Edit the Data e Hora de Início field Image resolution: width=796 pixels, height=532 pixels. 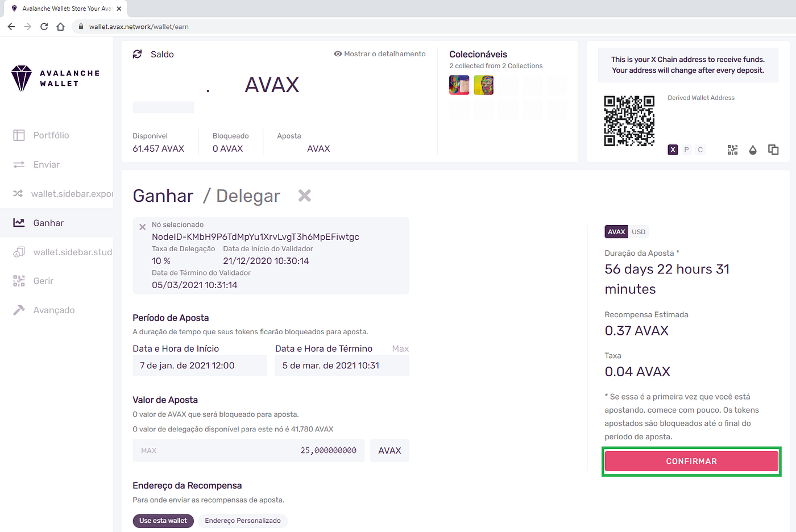tap(200, 365)
